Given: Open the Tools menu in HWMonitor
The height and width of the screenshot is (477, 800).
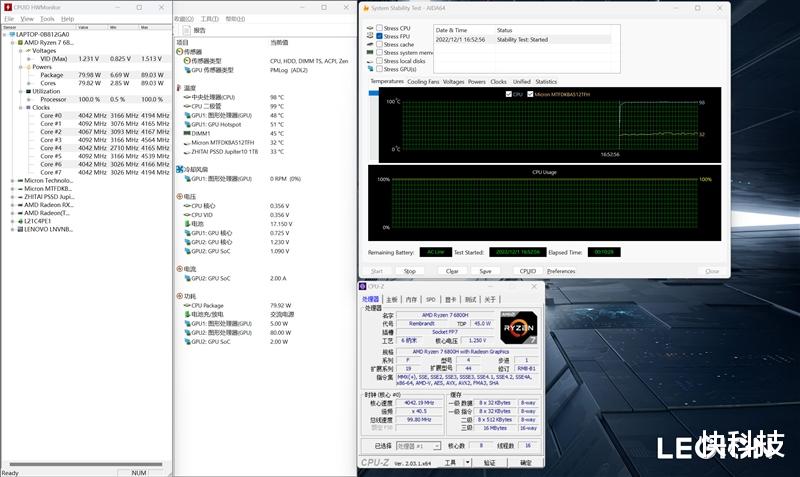Looking at the screenshot, I should (47, 18).
